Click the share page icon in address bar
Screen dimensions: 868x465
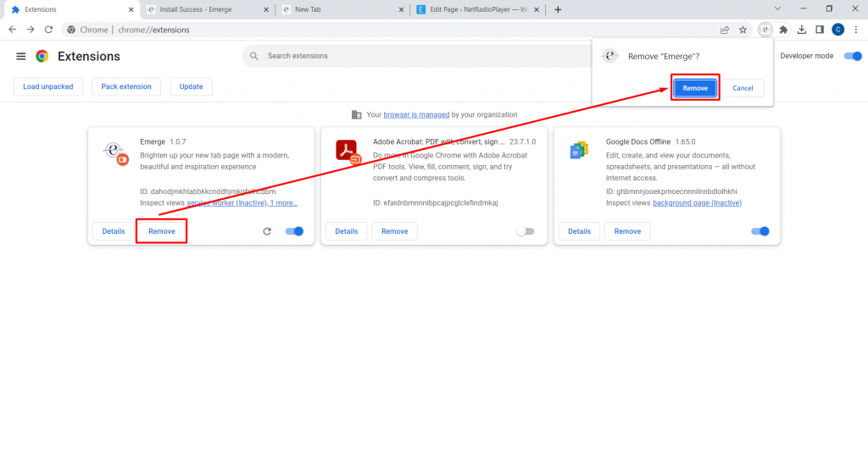pyautogui.click(x=725, y=30)
